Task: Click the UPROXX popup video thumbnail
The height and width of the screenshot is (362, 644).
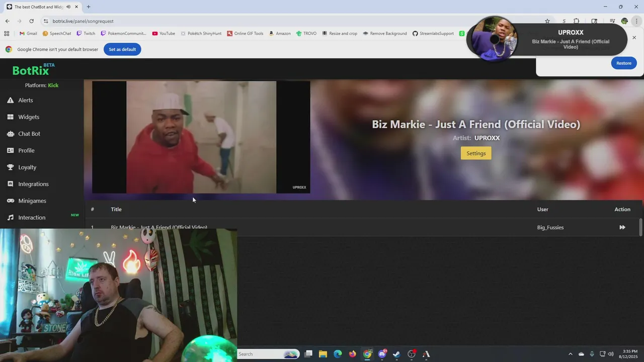Action: coord(495,39)
